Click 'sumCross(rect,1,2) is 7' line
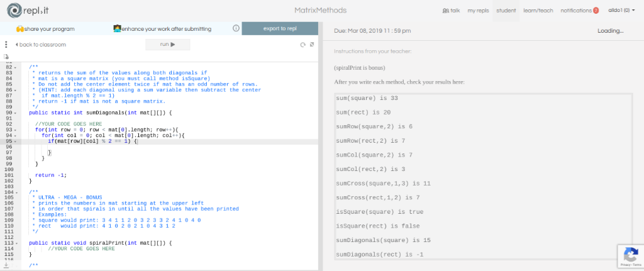This screenshot has width=644, height=271. (x=378, y=197)
